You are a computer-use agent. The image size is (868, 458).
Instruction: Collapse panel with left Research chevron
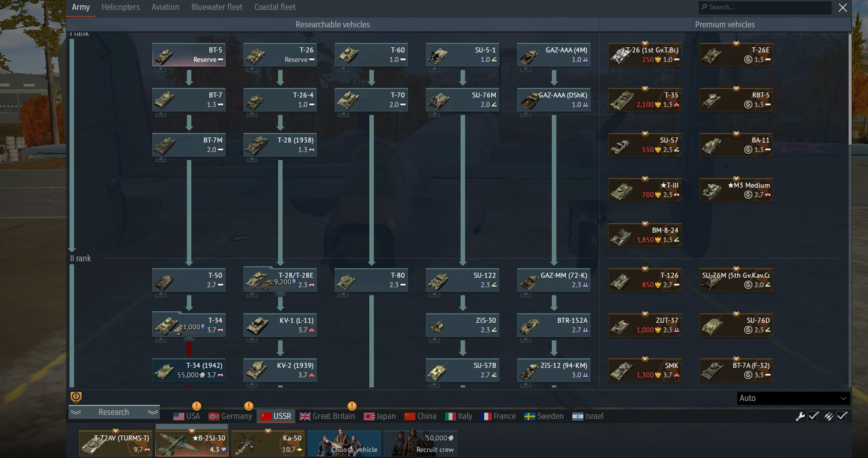point(76,412)
